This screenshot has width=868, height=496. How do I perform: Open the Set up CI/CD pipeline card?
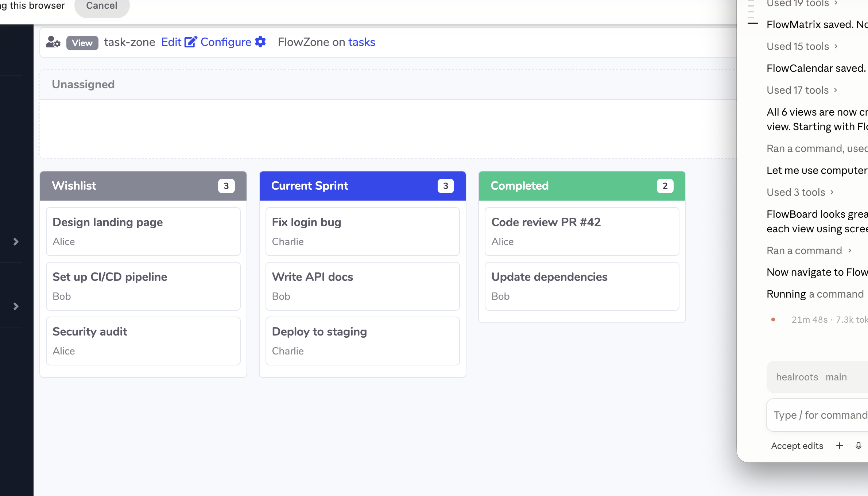(143, 286)
